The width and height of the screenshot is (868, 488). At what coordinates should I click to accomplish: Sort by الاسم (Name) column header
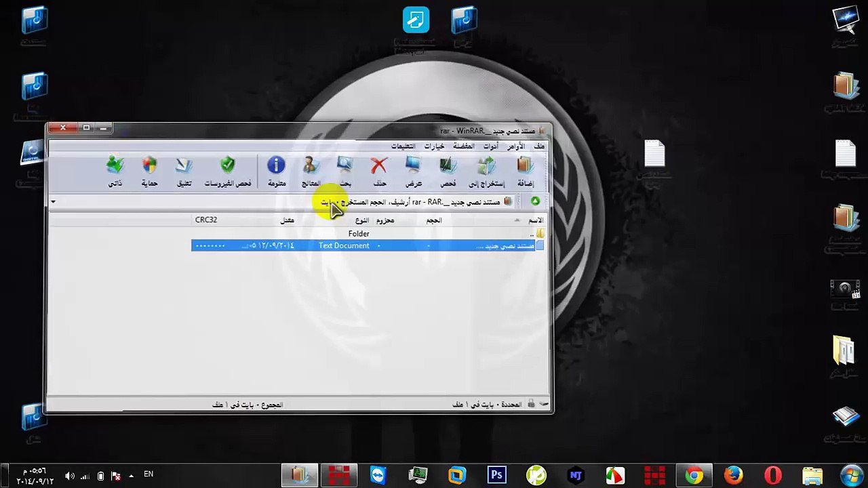[x=536, y=220]
